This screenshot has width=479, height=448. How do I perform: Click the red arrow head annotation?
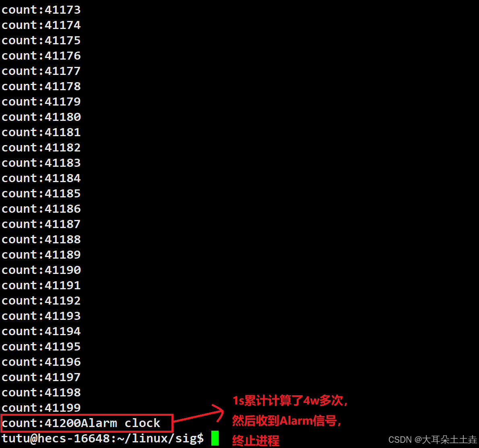(x=218, y=413)
